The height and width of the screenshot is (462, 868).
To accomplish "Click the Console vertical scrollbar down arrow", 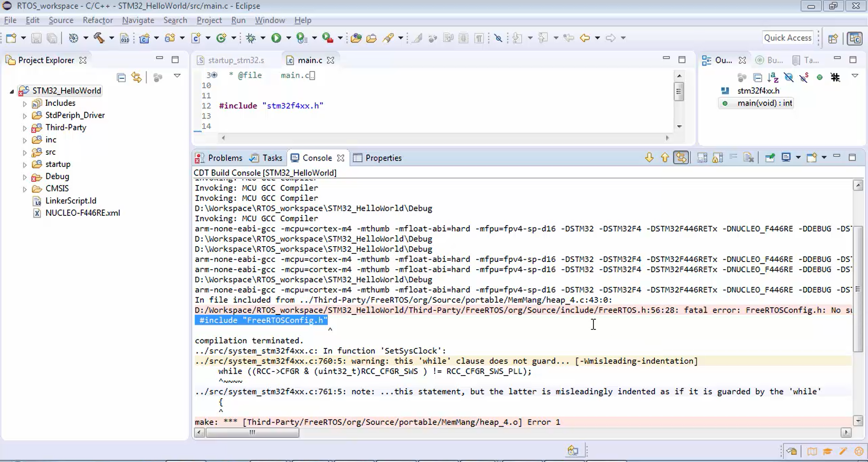I will (x=858, y=421).
